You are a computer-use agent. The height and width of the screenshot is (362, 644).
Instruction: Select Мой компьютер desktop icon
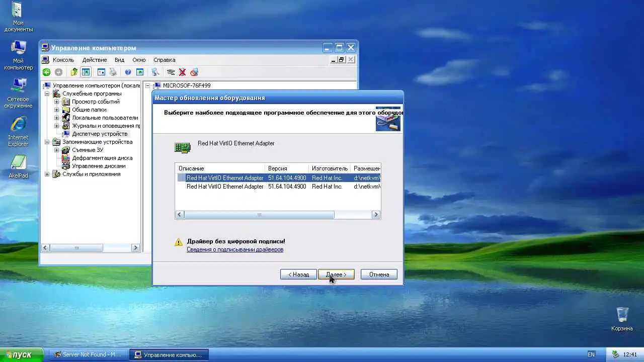(x=19, y=55)
